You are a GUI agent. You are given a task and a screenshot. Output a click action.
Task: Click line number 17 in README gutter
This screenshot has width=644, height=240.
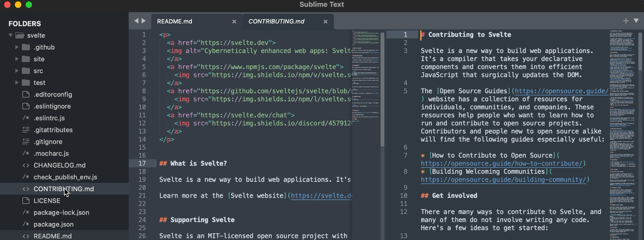142,164
